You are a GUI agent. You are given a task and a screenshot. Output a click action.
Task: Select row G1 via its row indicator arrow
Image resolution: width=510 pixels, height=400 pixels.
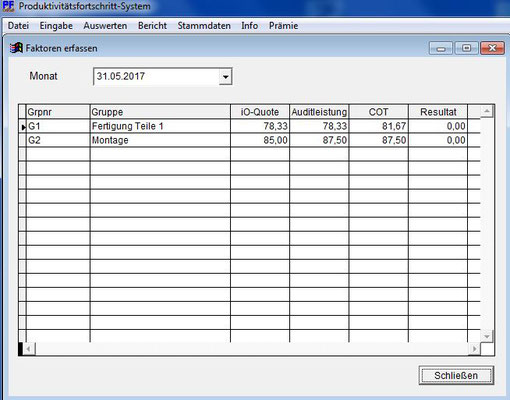point(23,127)
